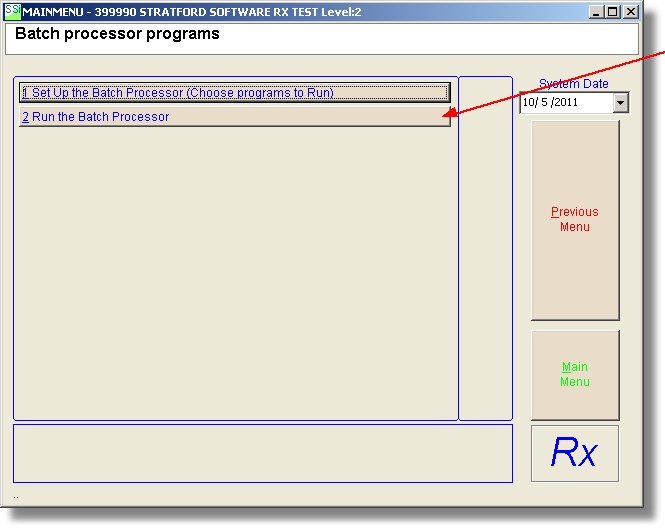The image size is (665, 529).
Task: Go back with the Previous Menu button
Action: click(574, 219)
